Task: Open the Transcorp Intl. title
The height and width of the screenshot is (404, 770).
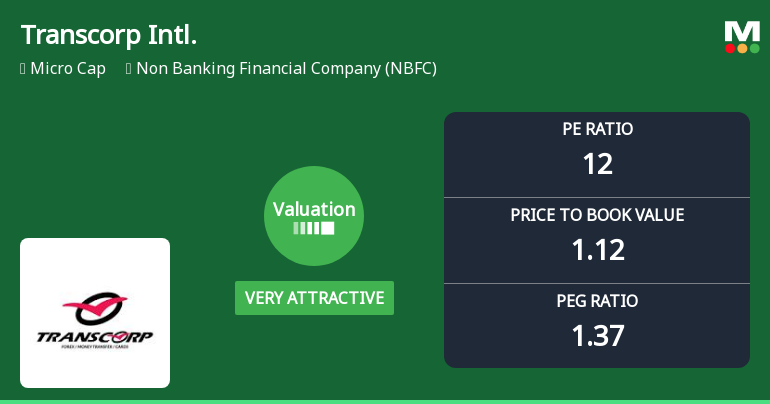Action: coord(109,35)
